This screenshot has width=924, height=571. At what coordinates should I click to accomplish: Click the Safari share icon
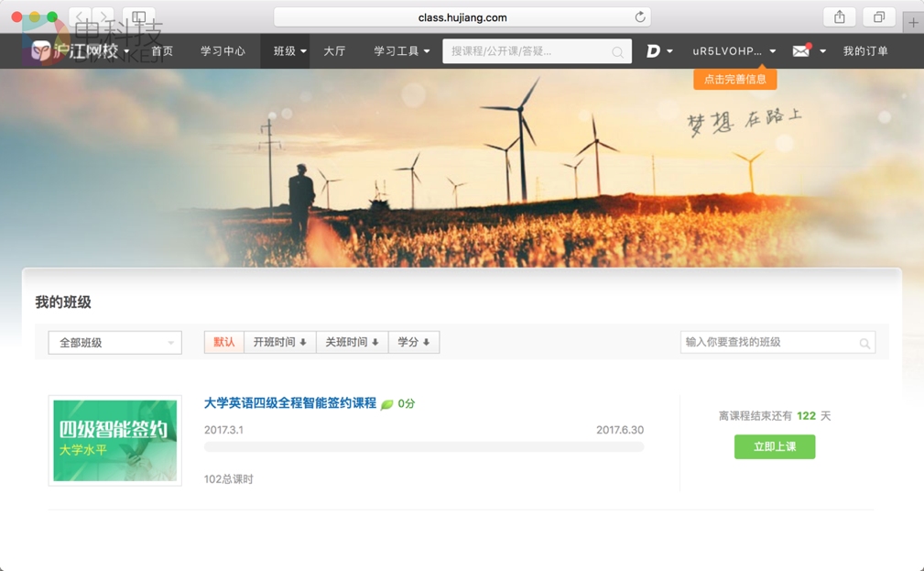pos(838,16)
